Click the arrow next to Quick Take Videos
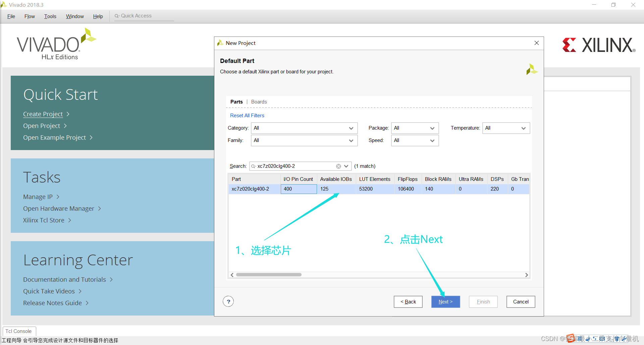 pos(80,291)
